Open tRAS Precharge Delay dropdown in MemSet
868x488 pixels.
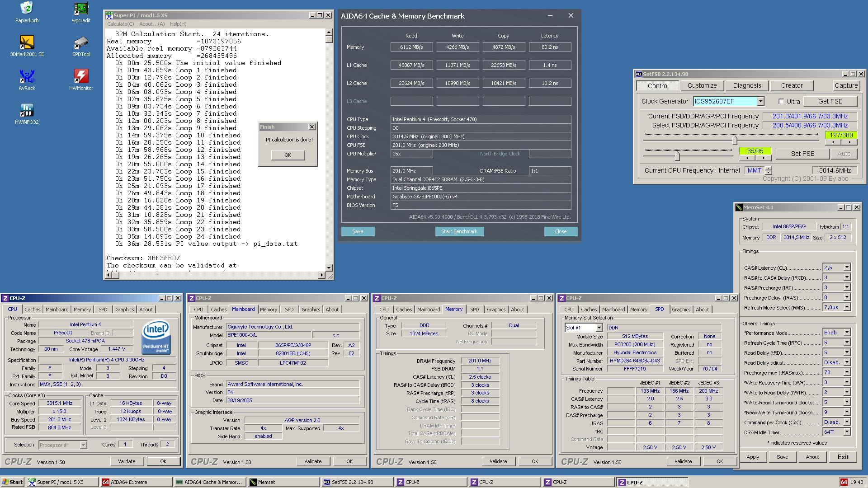(847, 297)
